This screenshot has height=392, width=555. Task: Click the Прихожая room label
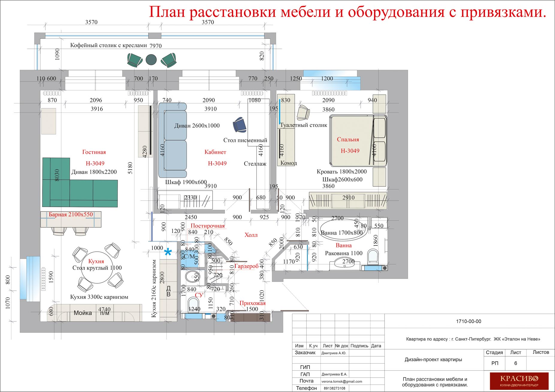(252, 303)
